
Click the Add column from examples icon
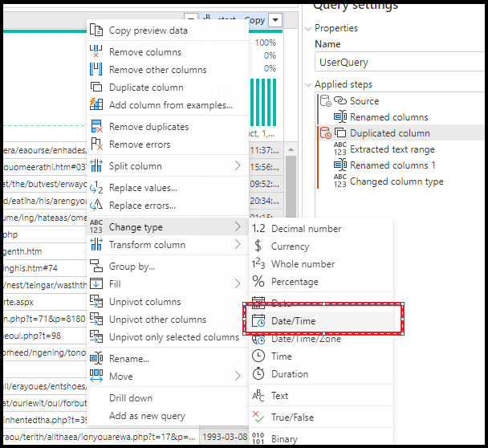(x=96, y=104)
